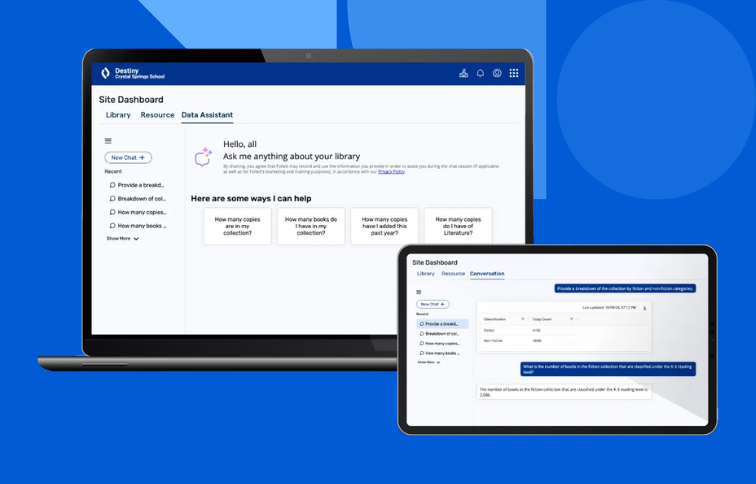Open 'Breakdown of col...' recent chat on laptop
The image size is (756, 484).
[x=140, y=198]
